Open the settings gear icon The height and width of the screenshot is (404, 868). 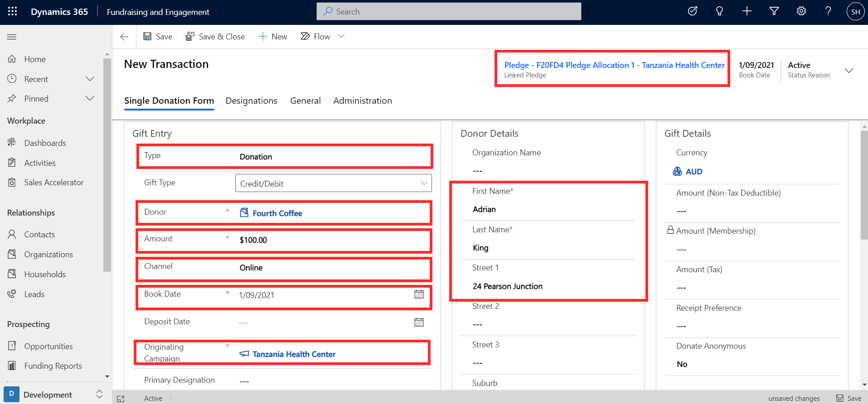click(801, 11)
